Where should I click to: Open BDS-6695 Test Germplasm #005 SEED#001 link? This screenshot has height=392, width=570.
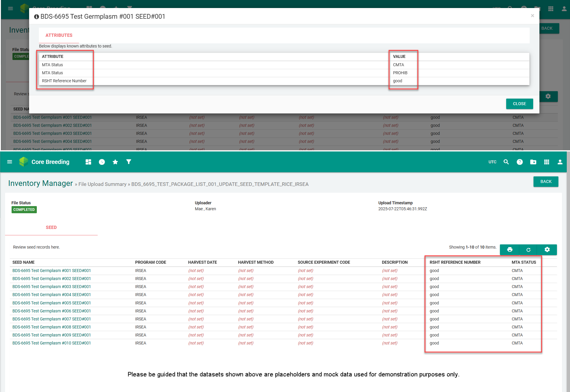pyautogui.click(x=52, y=303)
